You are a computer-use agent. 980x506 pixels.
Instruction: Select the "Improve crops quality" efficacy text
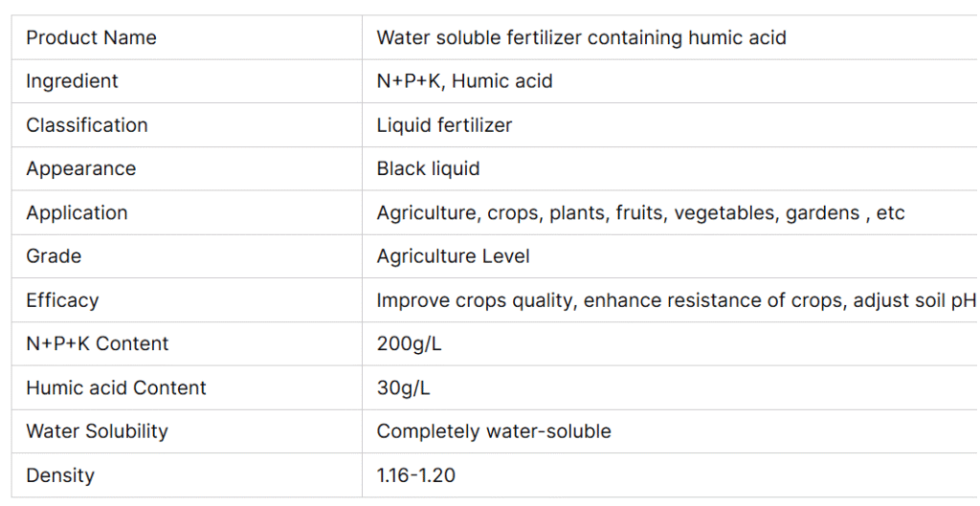[x=476, y=300]
